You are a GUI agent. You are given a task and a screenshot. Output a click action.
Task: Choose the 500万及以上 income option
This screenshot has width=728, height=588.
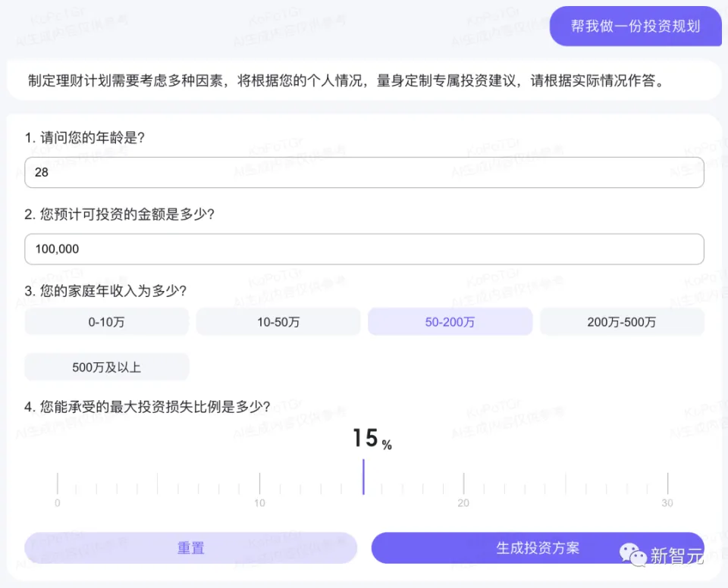tap(106, 367)
